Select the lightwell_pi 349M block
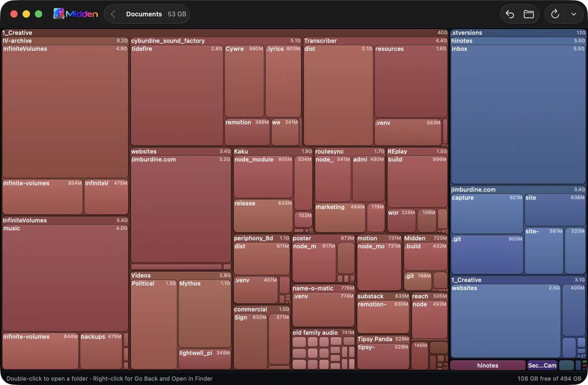 point(205,359)
